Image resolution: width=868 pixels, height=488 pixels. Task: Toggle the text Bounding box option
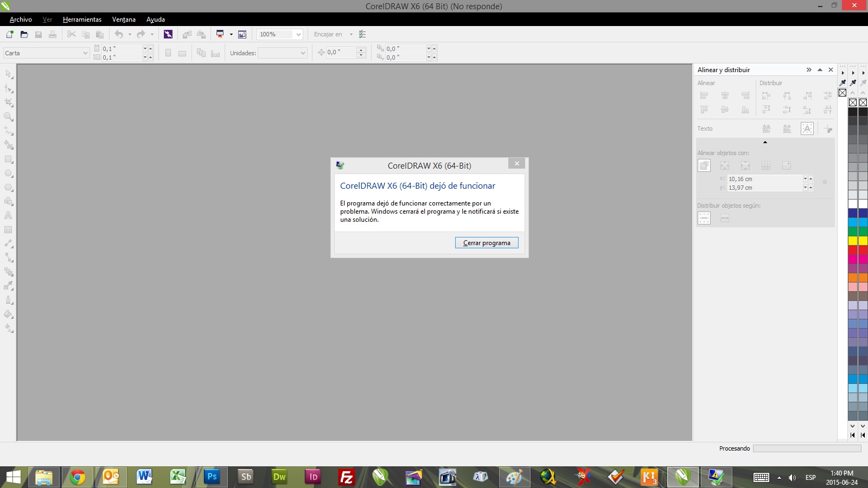point(807,129)
